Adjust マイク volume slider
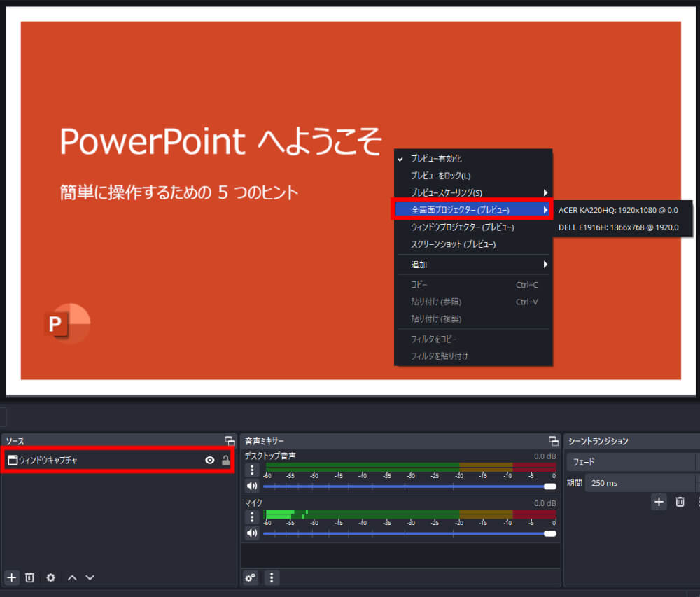 (409, 533)
